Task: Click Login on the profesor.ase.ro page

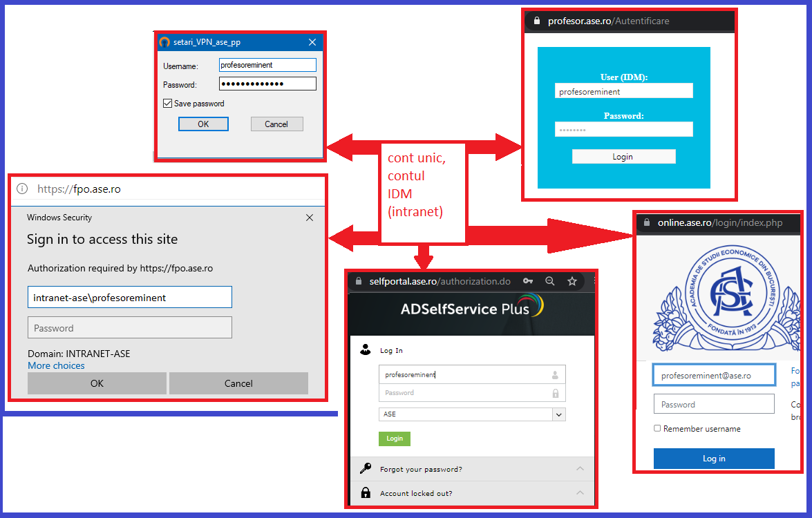Action: 623,156
